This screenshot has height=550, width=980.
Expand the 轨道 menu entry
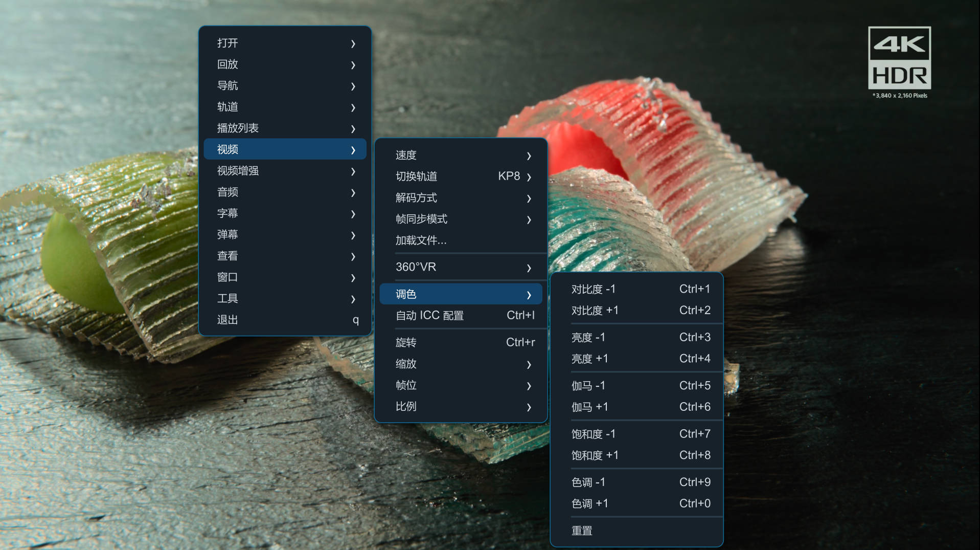coord(285,107)
